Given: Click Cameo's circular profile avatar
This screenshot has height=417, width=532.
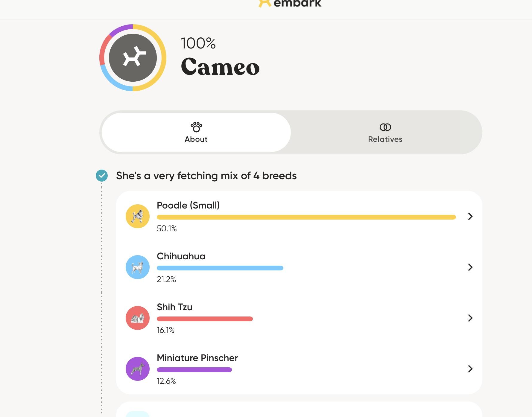Looking at the screenshot, I should click(133, 58).
